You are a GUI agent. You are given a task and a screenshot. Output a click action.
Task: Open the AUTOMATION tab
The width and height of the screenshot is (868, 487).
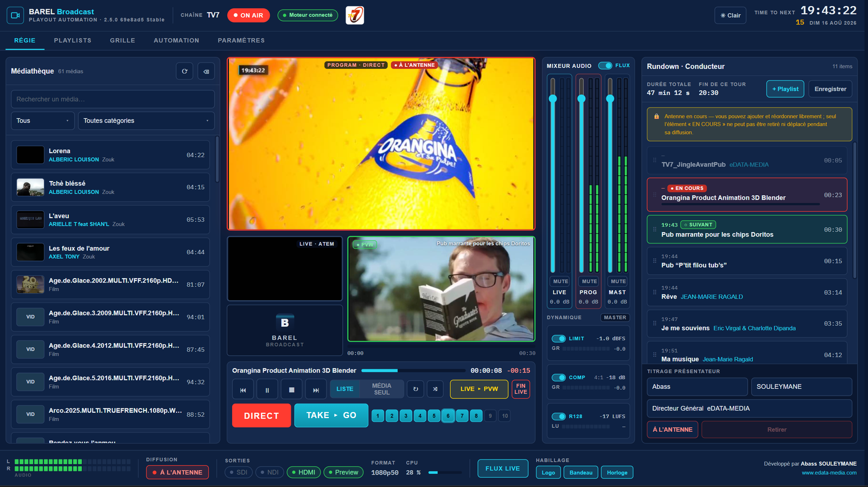pos(176,41)
